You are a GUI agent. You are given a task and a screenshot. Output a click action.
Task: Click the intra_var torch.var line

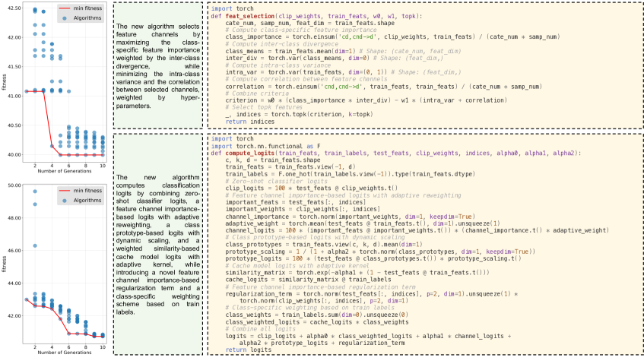point(344,72)
